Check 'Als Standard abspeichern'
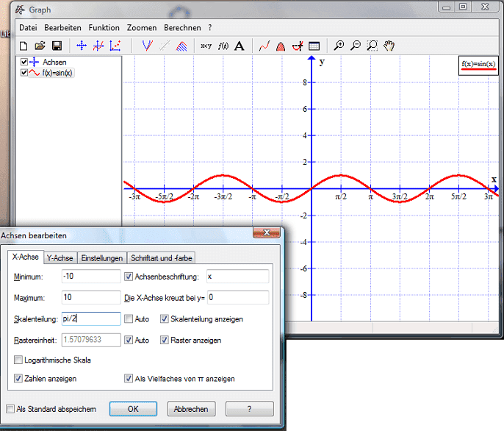The height and width of the screenshot is (431, 504). [x=10, y=409]
